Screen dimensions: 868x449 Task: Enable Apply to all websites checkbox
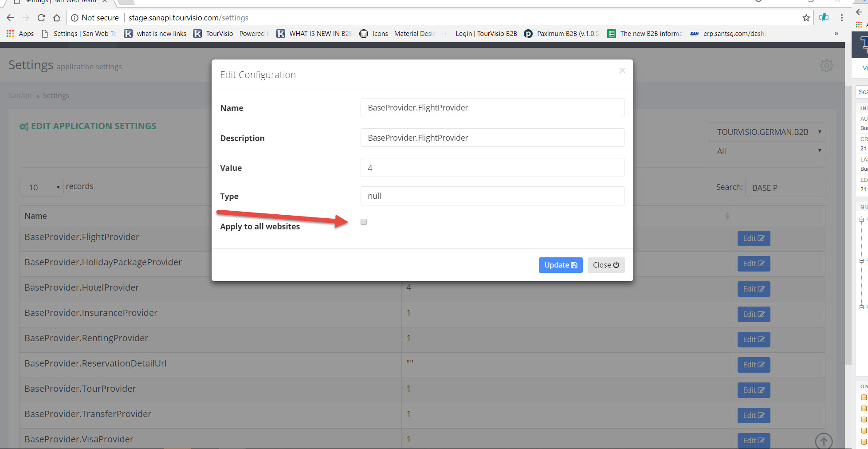[x=364, y=222]
